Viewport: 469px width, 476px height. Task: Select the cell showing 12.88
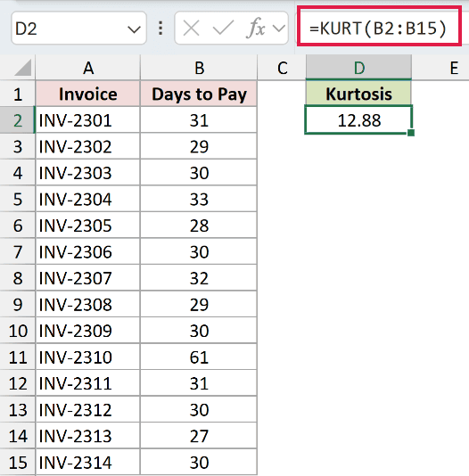point(358,120)
